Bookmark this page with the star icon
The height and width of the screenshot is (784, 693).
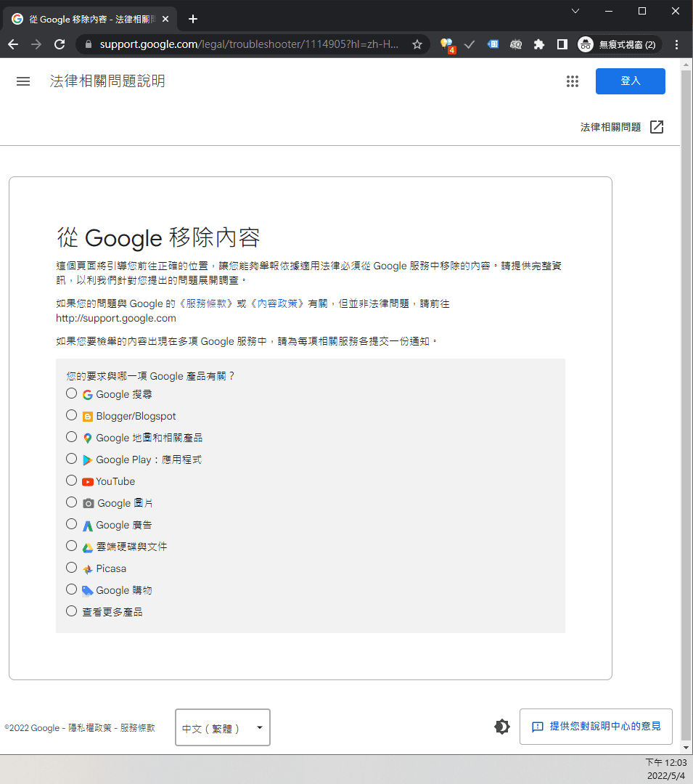point(417,44)
